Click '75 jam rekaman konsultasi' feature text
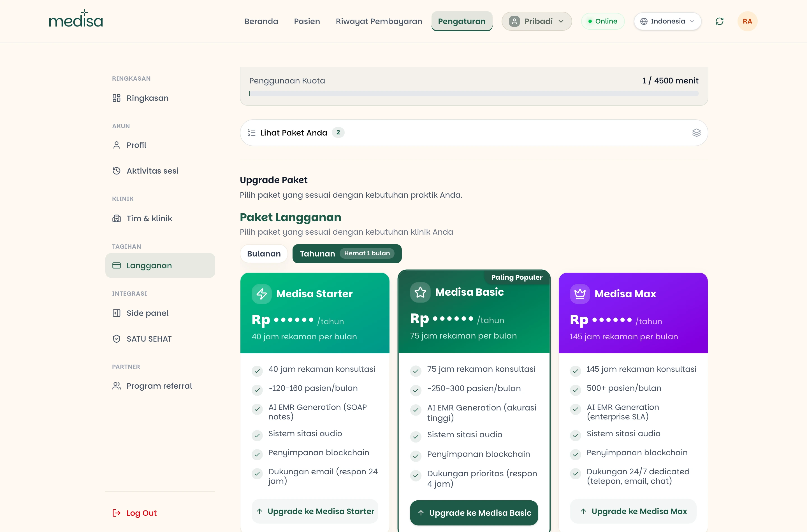Image resolution: width=807 pixels, height=532 pixels. click(x=481, y=369)
